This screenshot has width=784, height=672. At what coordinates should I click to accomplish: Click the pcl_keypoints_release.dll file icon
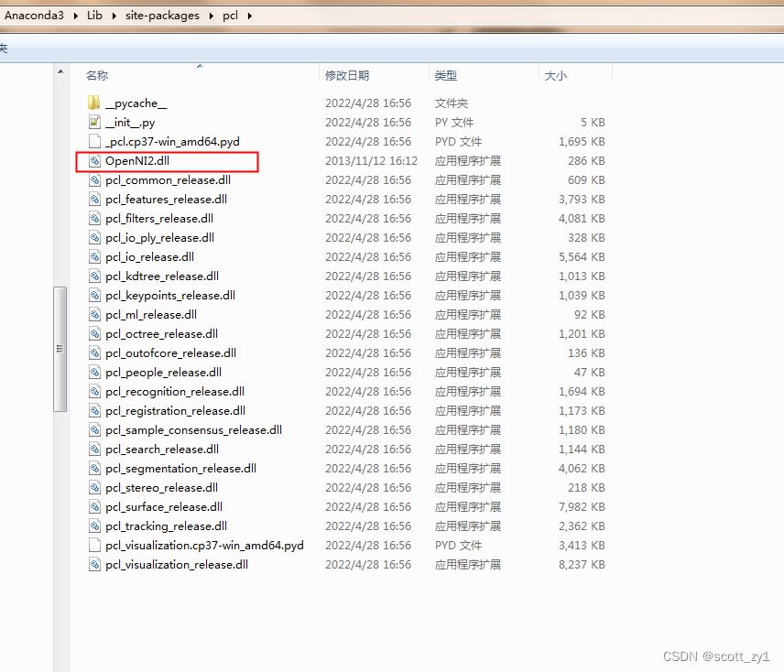click(x=94, y=296)
